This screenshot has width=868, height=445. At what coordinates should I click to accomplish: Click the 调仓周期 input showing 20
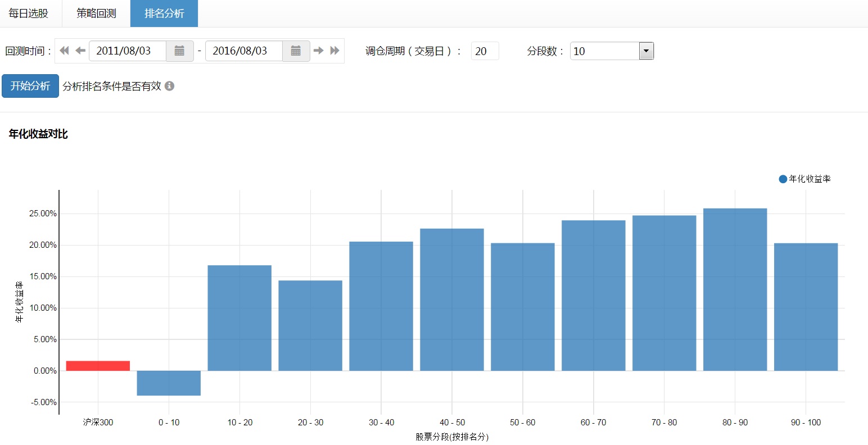point(485,51)
